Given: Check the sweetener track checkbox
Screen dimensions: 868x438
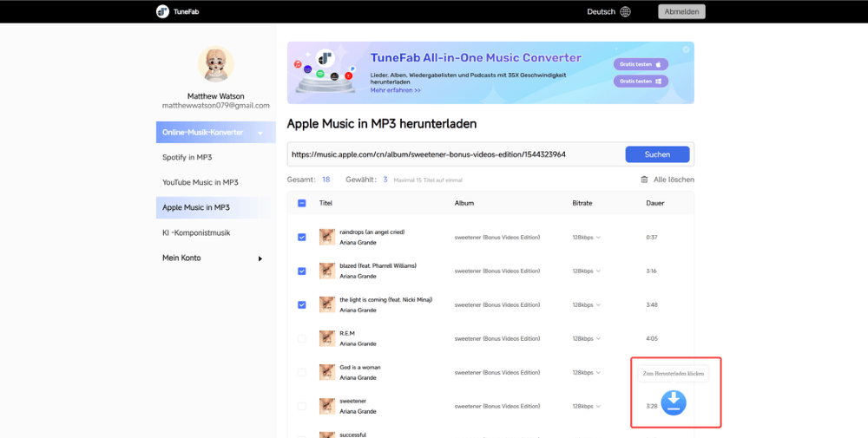Looking at the screenshot, I should (x=302, y=406).
